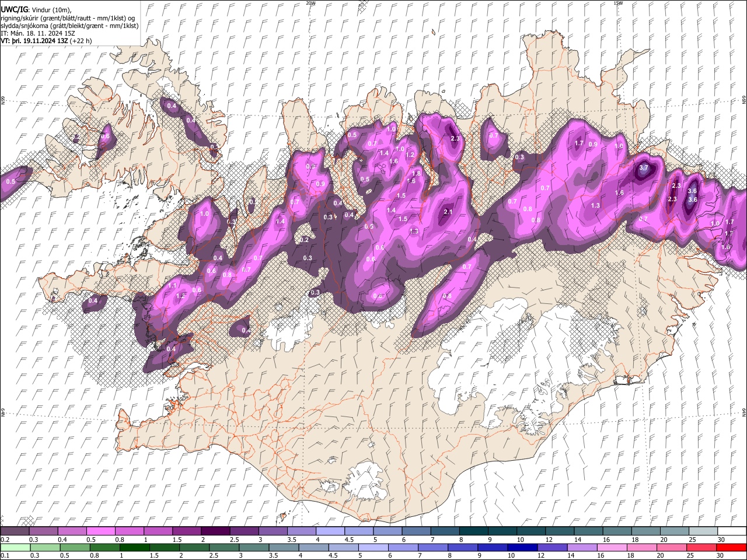The width and height of the screenshot is (747, 560).
Task: Pick the lower legend swatch labeled 25
Action: [x=702, y=547]
